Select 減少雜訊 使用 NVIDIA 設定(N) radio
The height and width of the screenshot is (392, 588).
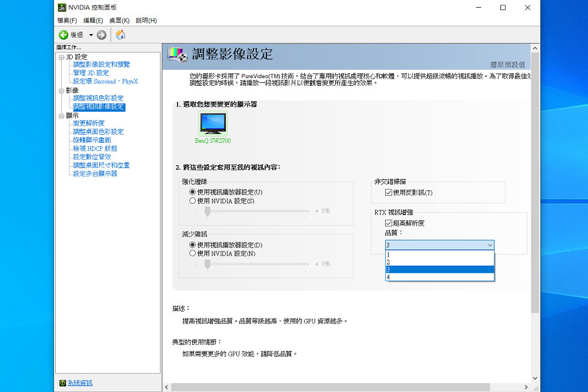192,253
